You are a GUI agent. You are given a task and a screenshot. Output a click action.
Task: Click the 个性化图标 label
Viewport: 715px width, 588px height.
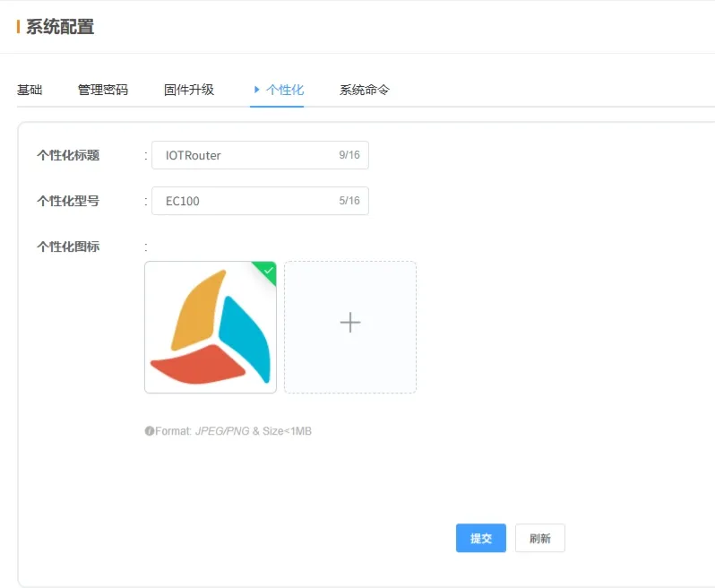[x=68, y=246]
